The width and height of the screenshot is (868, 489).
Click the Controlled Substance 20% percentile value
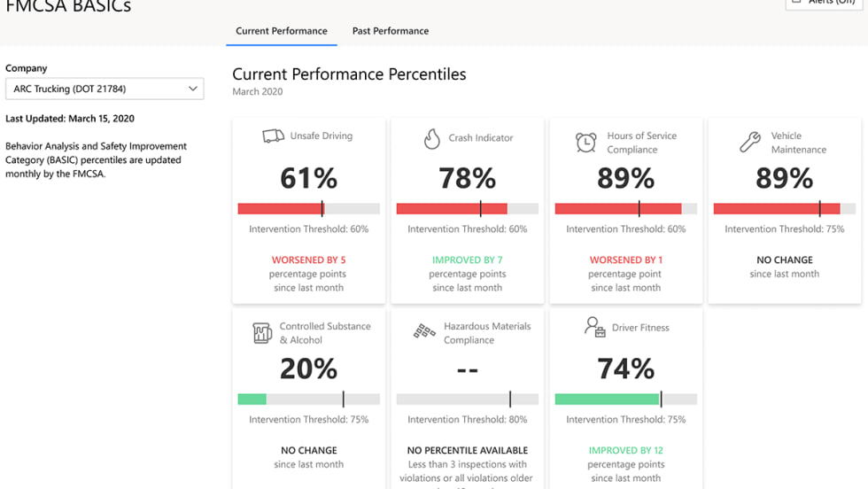tap(308, 369)
